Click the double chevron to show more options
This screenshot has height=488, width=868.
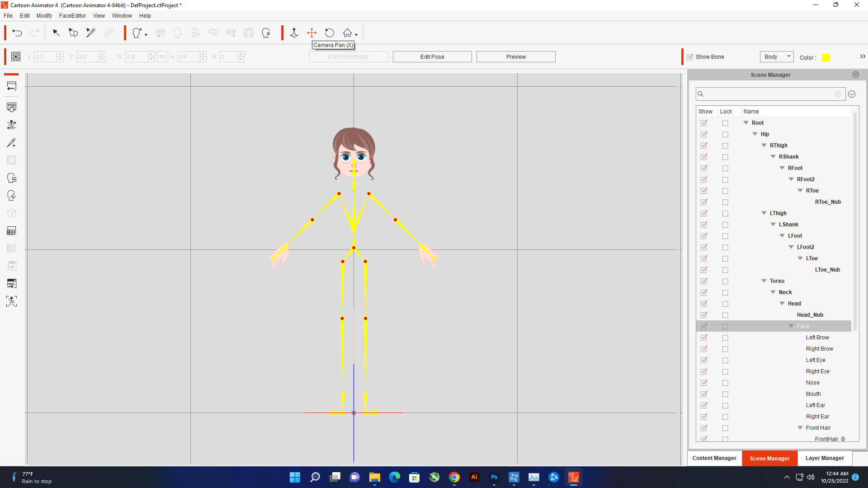(x=863, y=56)
